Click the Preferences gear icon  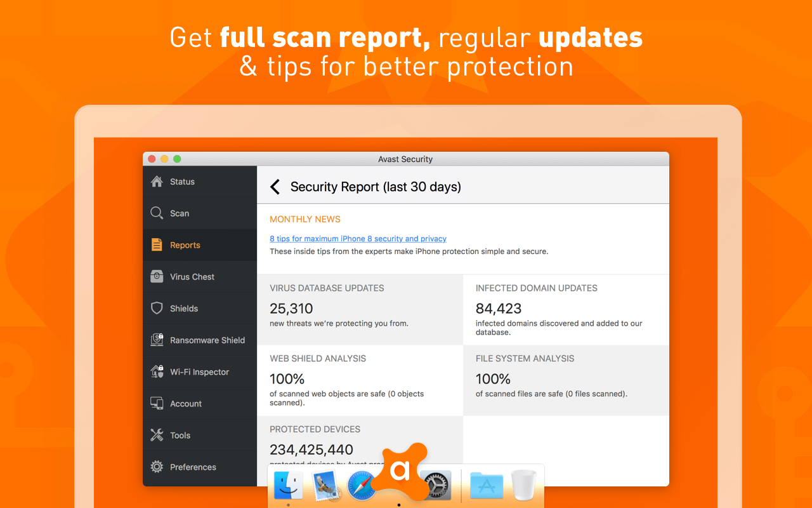coord(157,467)
